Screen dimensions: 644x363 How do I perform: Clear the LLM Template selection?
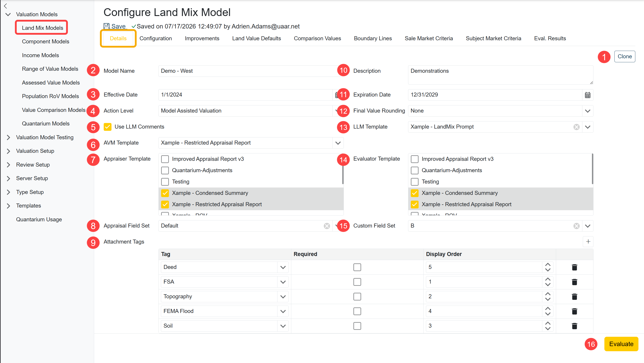[x=577, y=127]
